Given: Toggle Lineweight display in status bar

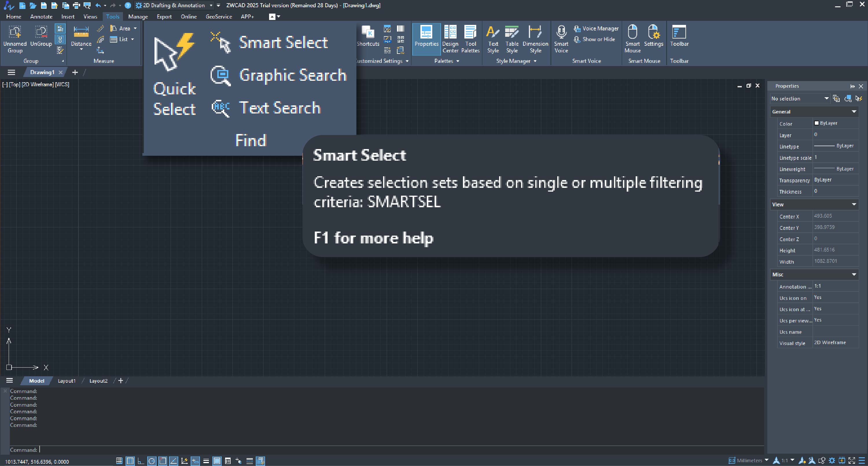Looking at the screenshot, I should 206,461.
